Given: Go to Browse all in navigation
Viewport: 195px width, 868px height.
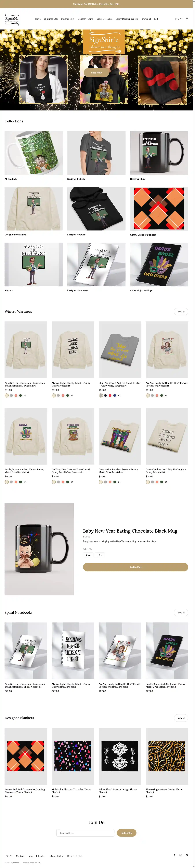Looking at the screenshot, I should click(x=146, y=19).
